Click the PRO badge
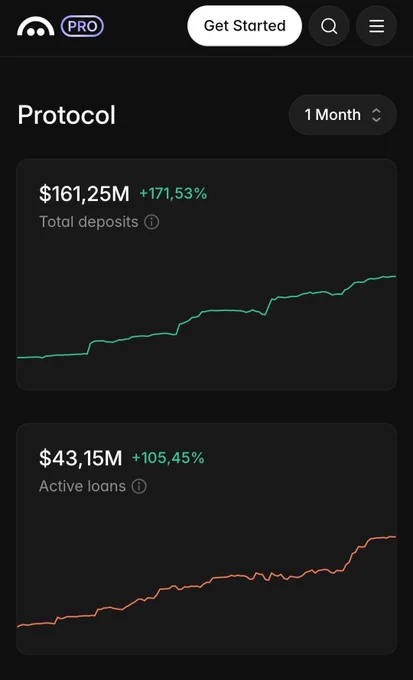The image size is (413, 680). pyautogui.click(x=82, y=26)
